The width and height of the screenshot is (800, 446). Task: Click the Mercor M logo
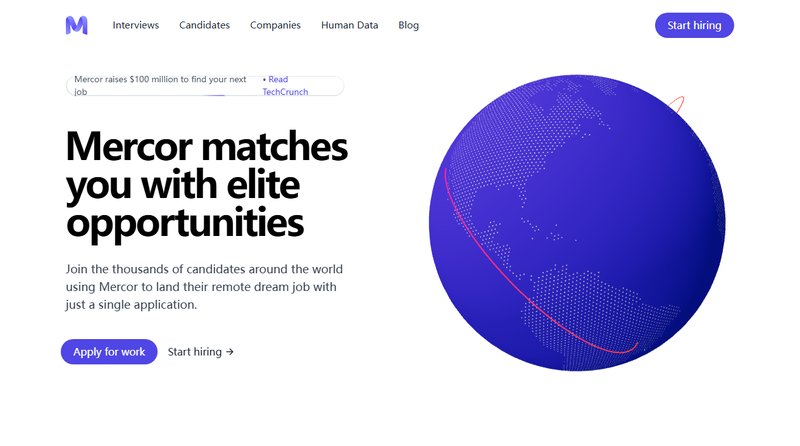coord(77,25)
